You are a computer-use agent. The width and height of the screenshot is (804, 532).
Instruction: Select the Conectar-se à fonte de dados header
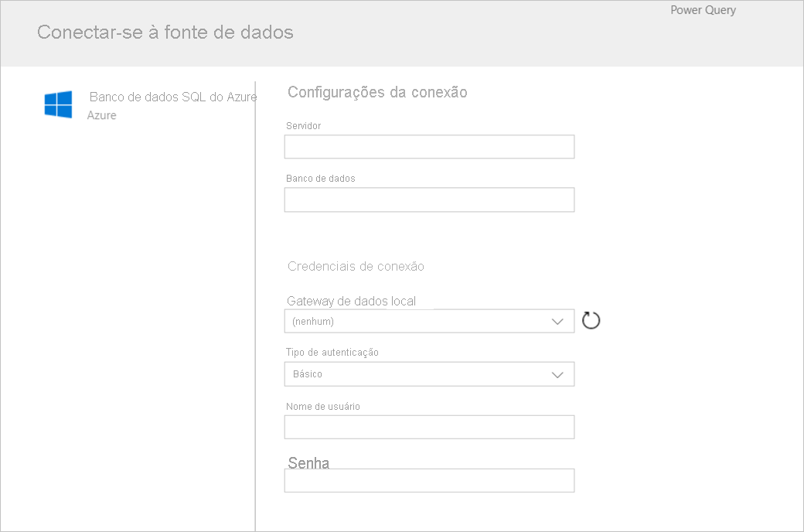(x=165, y=32)
